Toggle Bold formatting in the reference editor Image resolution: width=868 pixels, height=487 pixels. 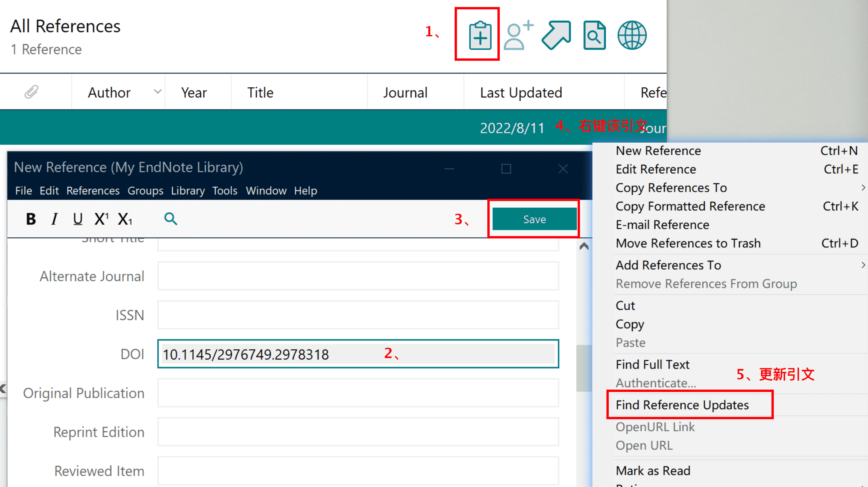pos(31,219)
